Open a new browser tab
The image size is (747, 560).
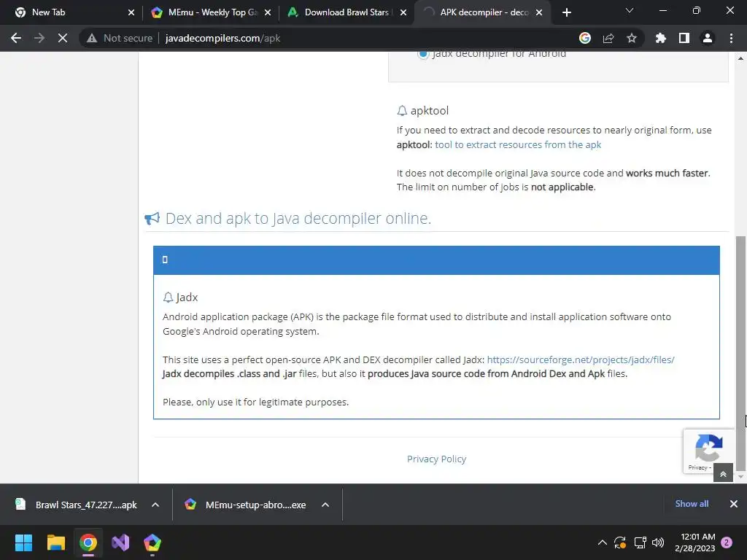(x=566, y=12)
